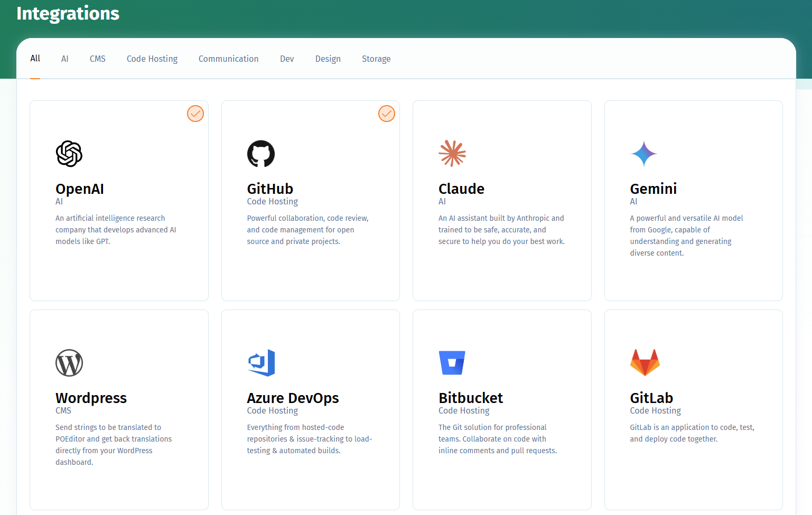
Task: Switch to the CMS tab
Action: 98,59
